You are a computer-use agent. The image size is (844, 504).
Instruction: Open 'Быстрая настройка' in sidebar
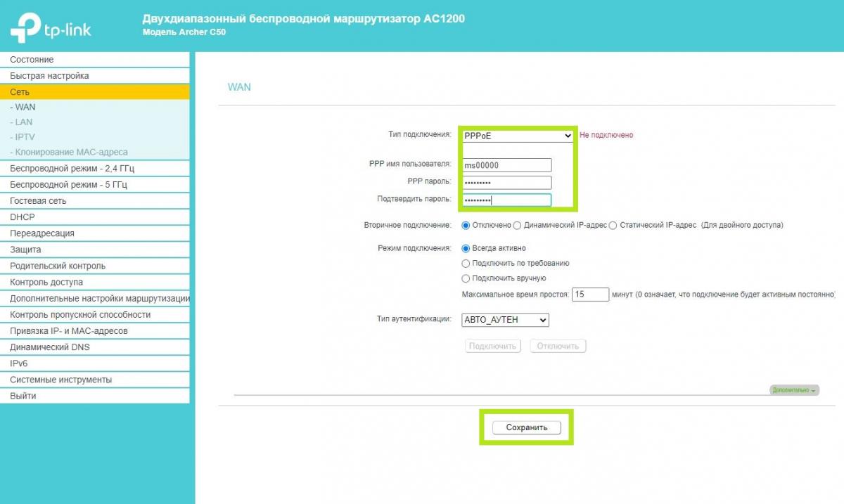[49, 76]
